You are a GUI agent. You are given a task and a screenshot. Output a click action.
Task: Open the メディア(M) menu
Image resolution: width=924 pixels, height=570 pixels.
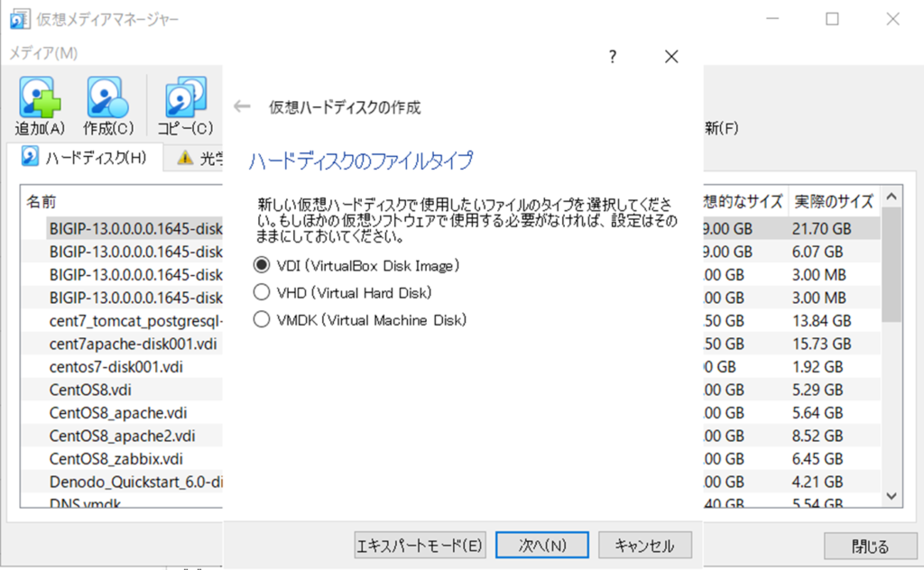(43, 54)
